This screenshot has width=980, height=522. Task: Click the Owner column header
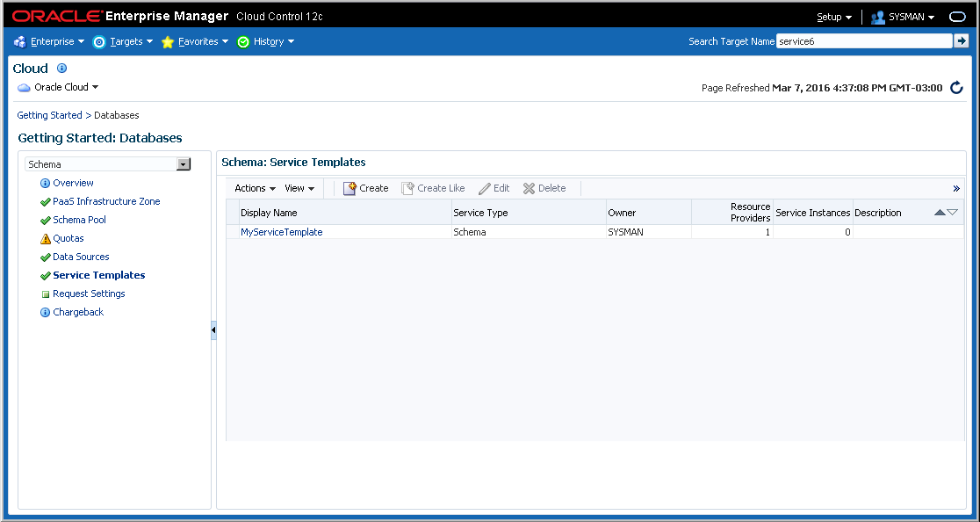pos(649,213)
